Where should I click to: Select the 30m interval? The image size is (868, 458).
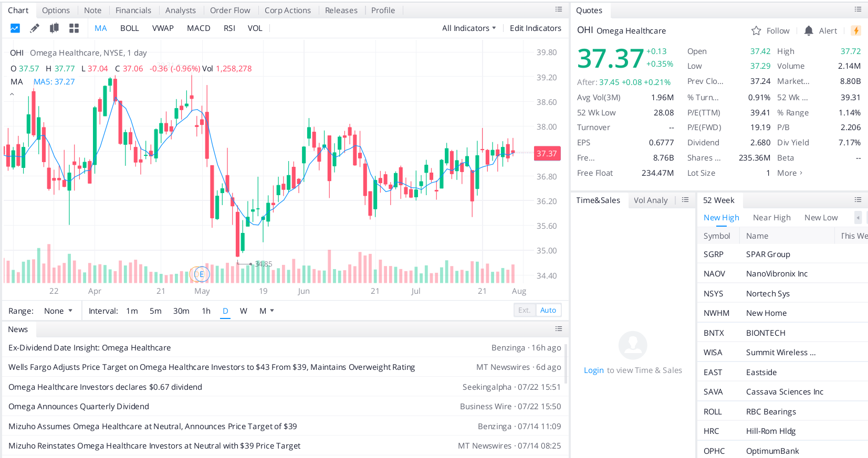click(181, 311)
